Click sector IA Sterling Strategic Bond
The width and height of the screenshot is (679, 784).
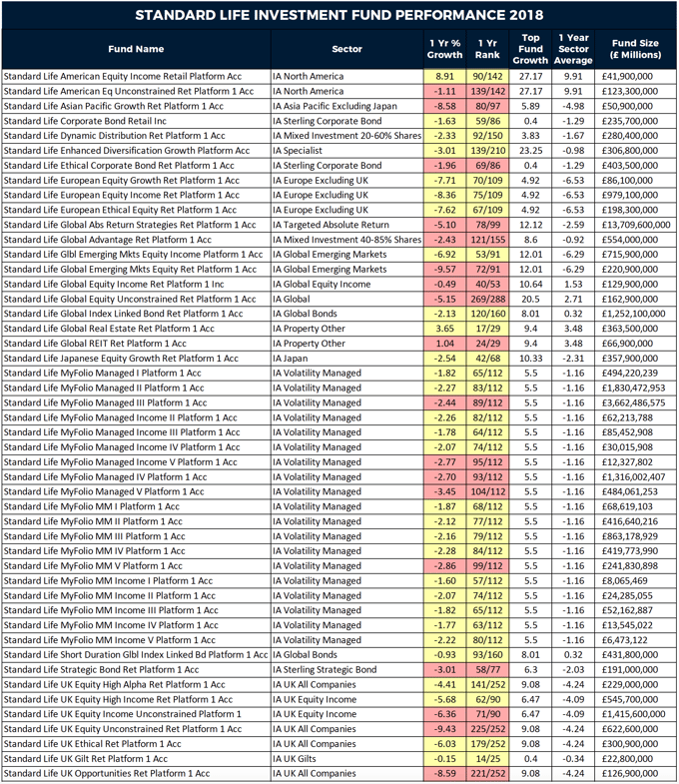[x=325, y=670]
